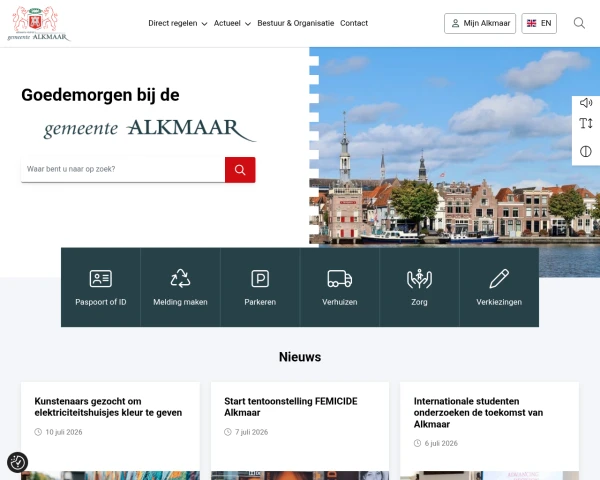
Task: Open the text size adjustment icon
Action: (x=585, y=124)
